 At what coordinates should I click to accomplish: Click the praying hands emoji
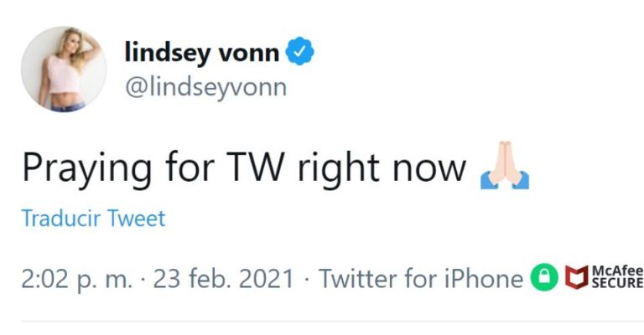[x=503, y=168]
